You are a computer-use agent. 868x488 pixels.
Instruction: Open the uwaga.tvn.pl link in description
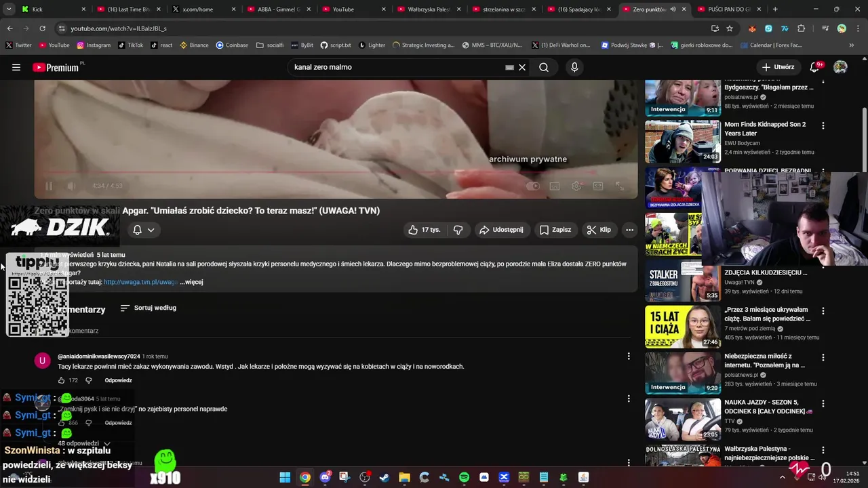coord(140,282)
